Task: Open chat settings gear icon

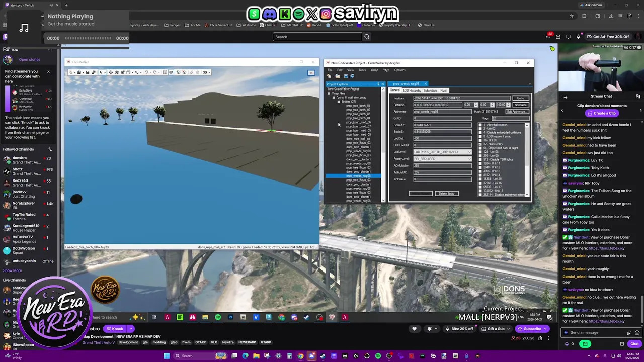Action: (x=622, y=344)
